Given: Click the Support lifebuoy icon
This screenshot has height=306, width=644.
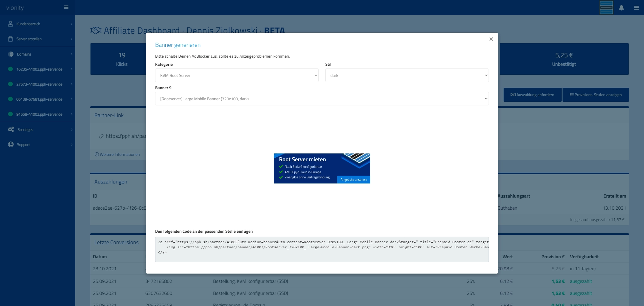Looking at the screenshot, I should point(11,144).
